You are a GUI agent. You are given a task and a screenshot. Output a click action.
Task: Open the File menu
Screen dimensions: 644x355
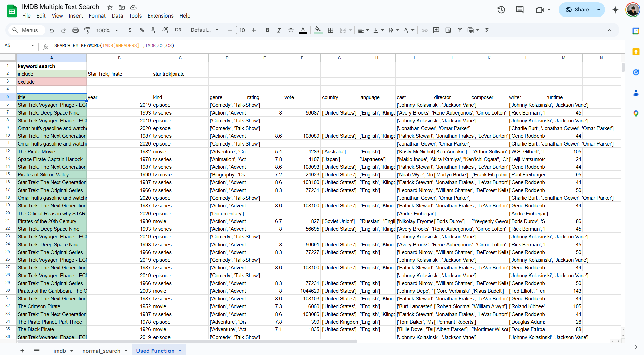pyautogui.click(x=26, y=16)
